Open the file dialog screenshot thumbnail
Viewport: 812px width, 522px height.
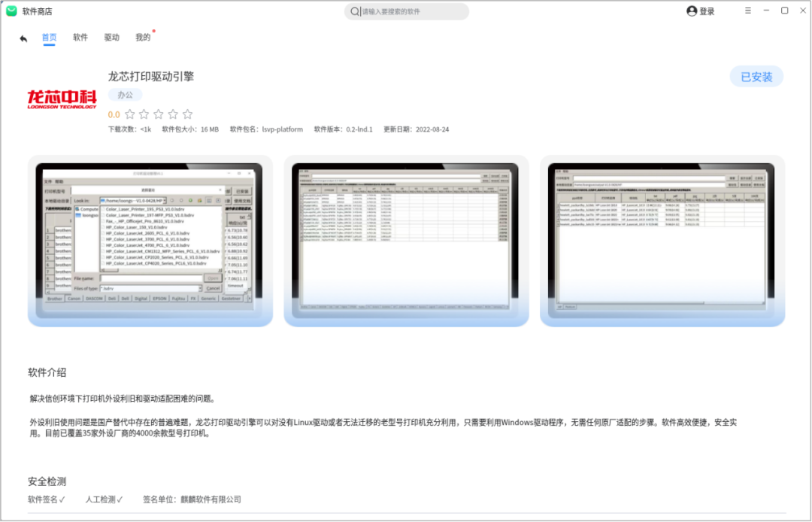150,241
